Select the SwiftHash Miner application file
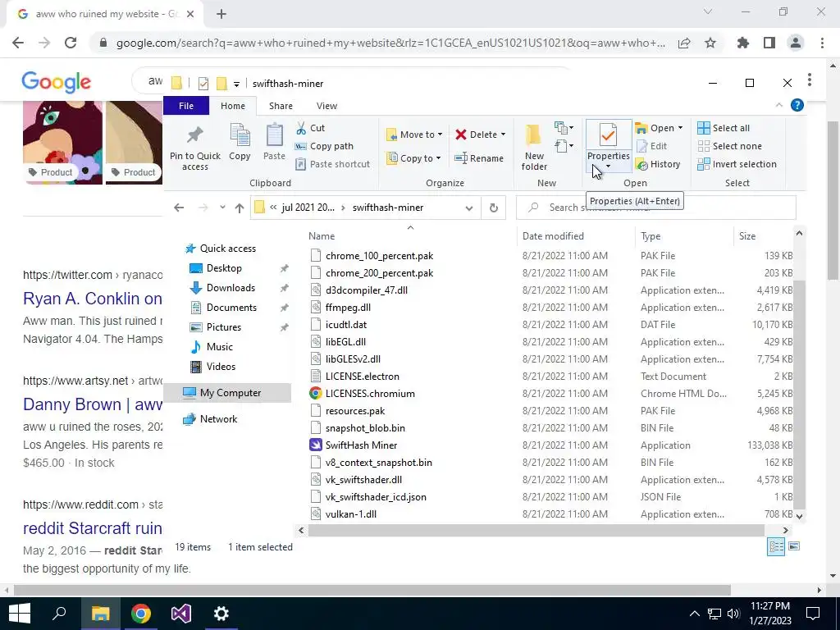 coord(361,445)
